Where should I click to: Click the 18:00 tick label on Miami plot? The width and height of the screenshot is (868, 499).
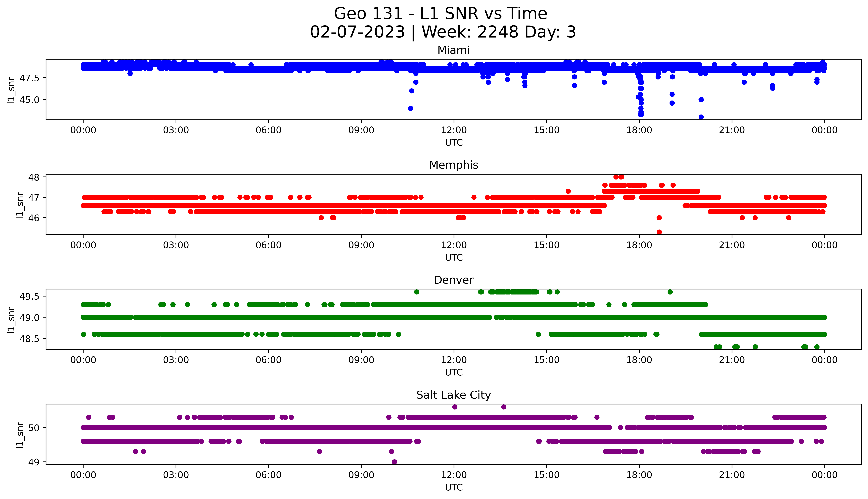click(x=639, y=130)
